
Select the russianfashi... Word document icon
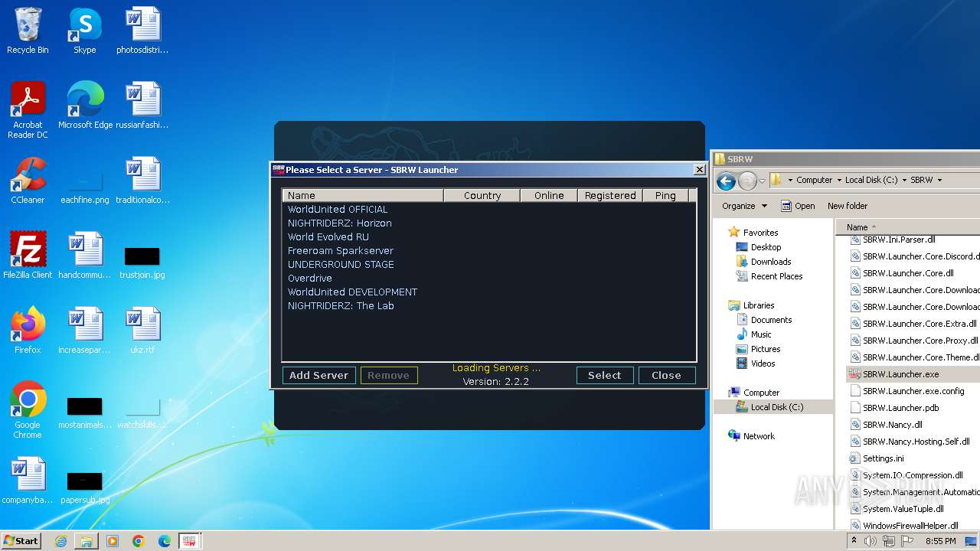tap(142, 106)
